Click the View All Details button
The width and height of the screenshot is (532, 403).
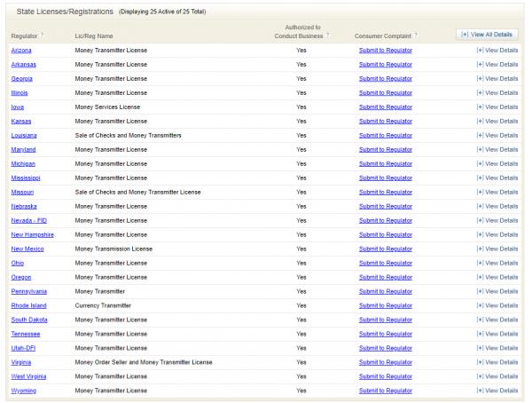(x=487, y=35)
